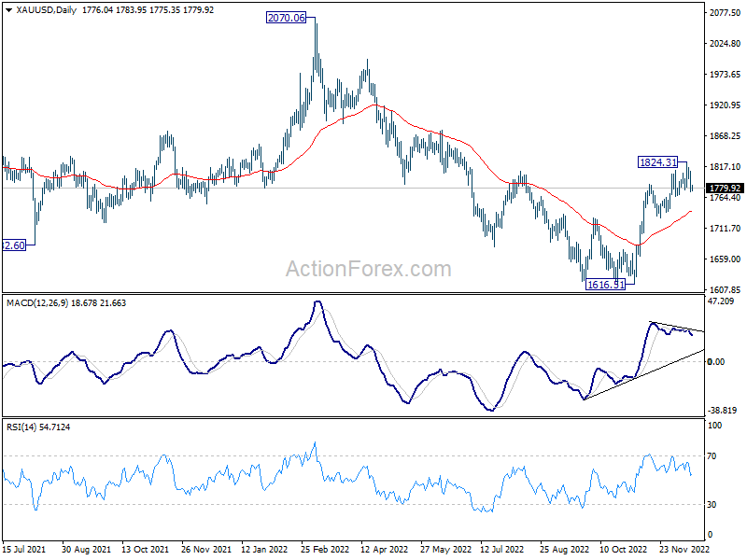Select the 1607.85 price axis value
The height and width of the screenshot is (560, 747).
[726, 289]
